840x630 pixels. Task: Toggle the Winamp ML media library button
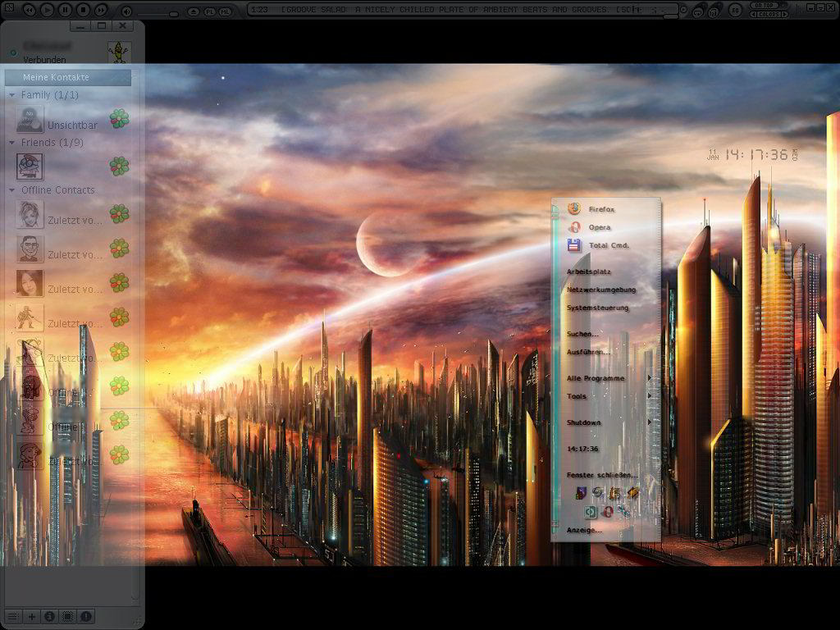point(226,11)
